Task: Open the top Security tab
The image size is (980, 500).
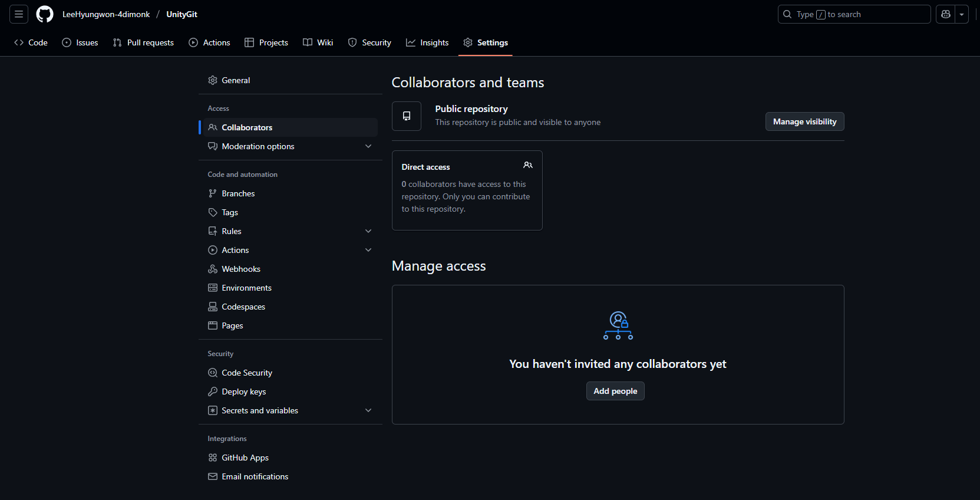Action: [369, 42]
